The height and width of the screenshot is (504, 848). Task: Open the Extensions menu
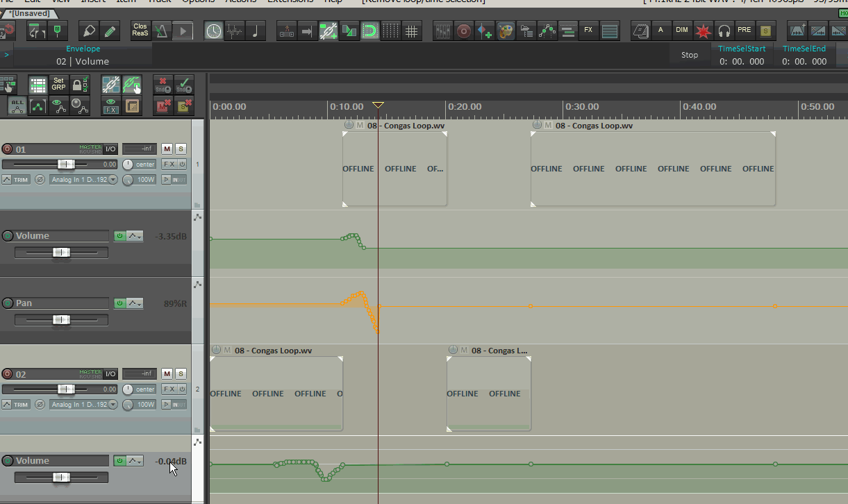tap(290, 1)
